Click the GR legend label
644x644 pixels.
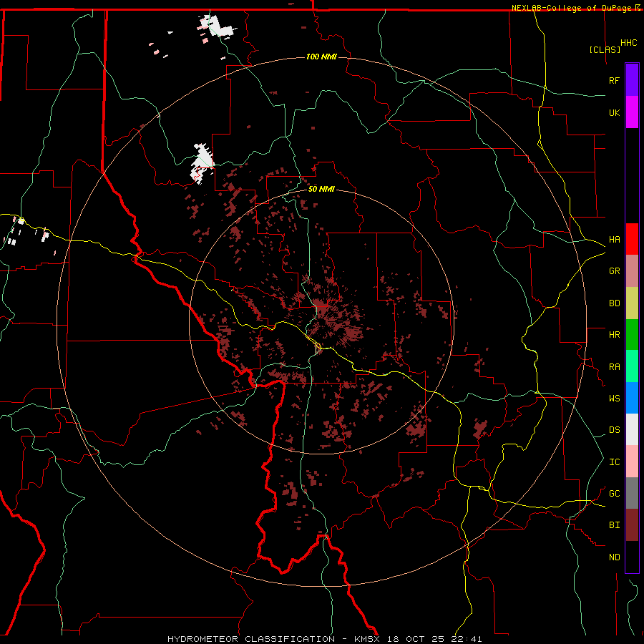pos(614,271)
